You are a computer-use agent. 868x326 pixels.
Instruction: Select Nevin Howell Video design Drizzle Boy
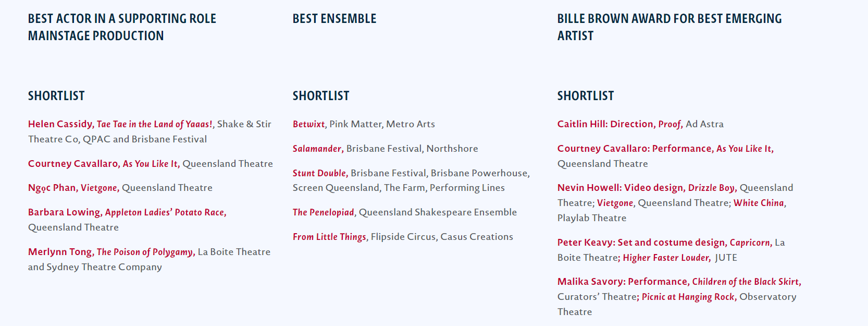(x=647, y=188)
